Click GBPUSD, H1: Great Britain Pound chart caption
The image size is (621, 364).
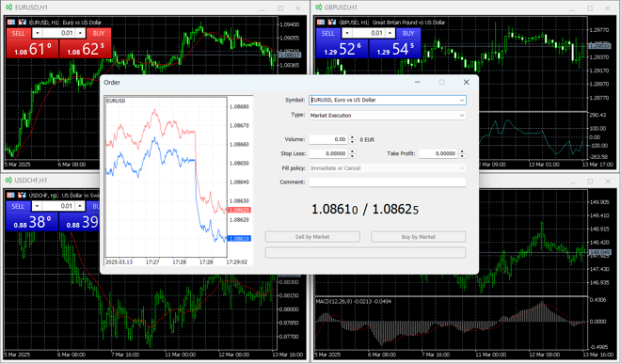[x=392, y=23]
